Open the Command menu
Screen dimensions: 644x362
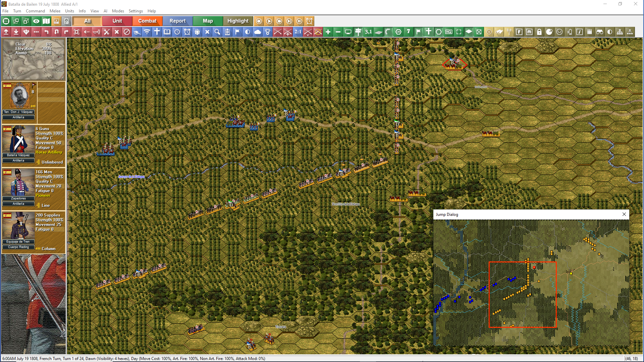35,11
